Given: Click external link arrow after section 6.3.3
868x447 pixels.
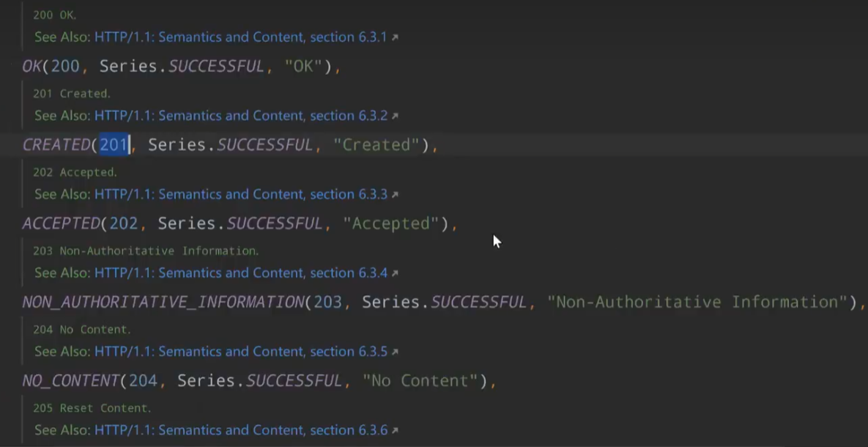Looking at the screenshot, I should (x=395, y=195).
